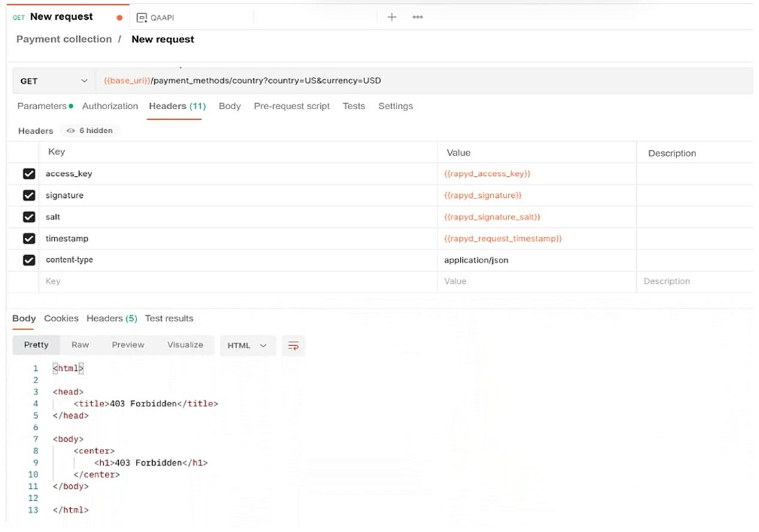Image resolution: width=759 pixels, height=532 pixels.
Task: Open the Pre-request script tab
Action: click(291, 106)
